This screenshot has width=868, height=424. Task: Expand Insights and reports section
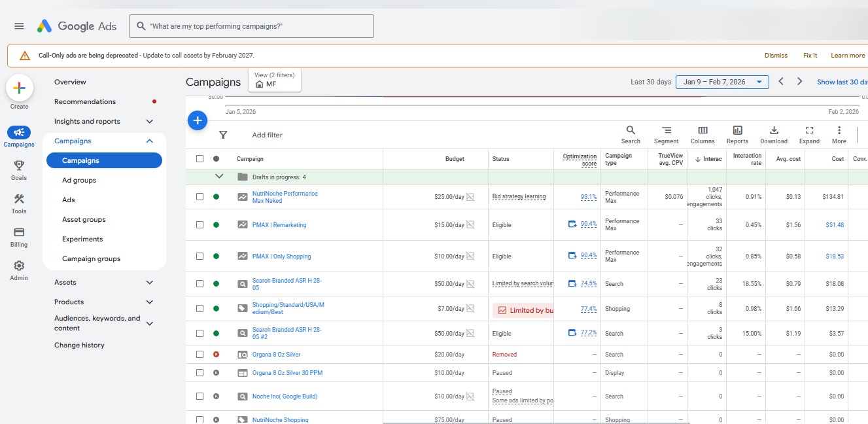pyautogui.click(x=150, y=122)
